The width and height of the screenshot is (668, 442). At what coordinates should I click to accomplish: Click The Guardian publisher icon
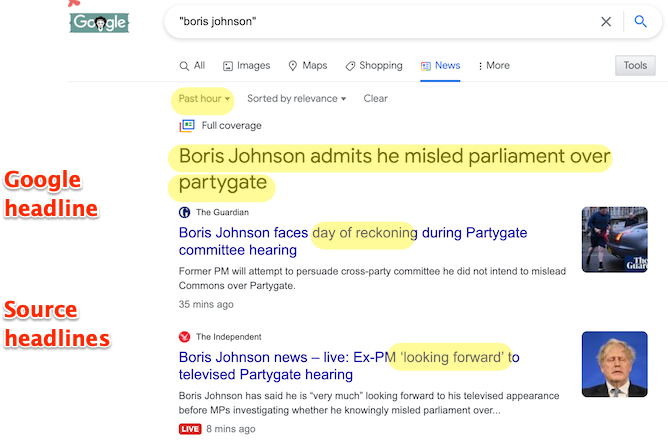click(184, 212)
